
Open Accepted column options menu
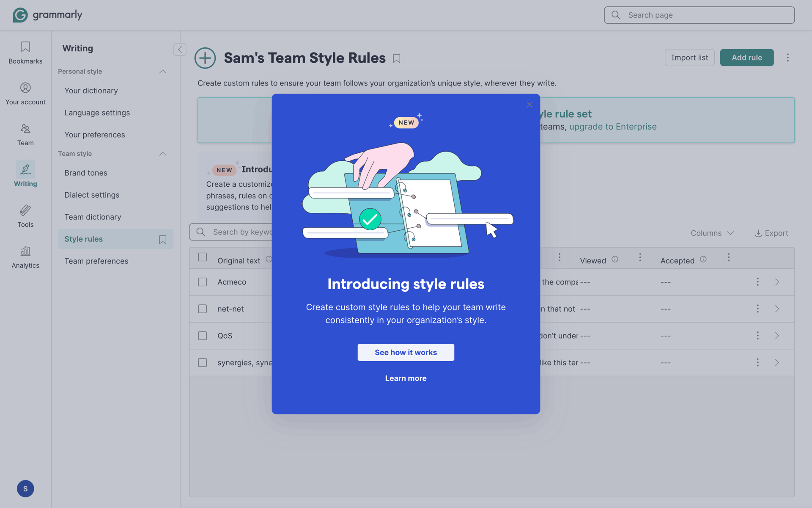click(x=729, y=257)
